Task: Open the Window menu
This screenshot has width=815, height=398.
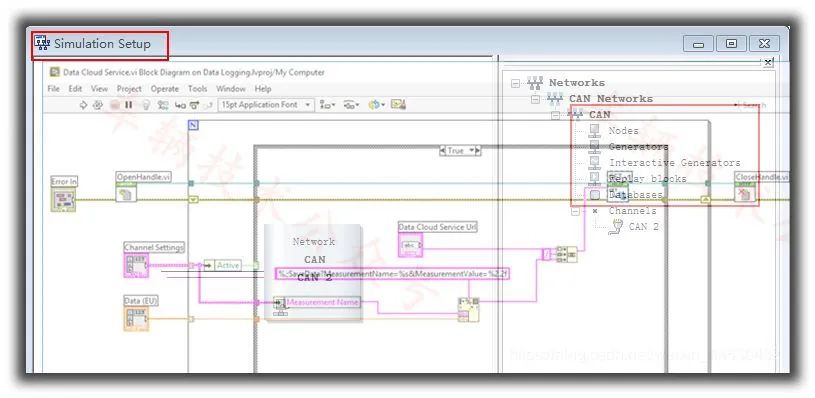Action: coord(231,89)
